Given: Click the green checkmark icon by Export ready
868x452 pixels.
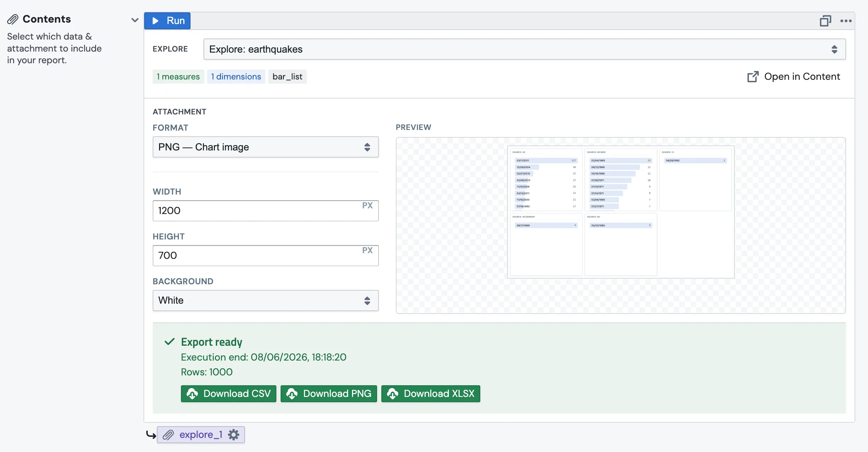Looking at the screenshot, I should point(170,341).
